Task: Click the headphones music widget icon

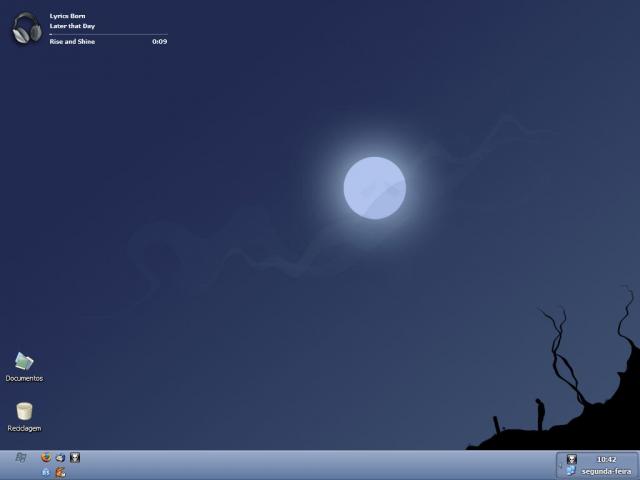Action: 27,28
